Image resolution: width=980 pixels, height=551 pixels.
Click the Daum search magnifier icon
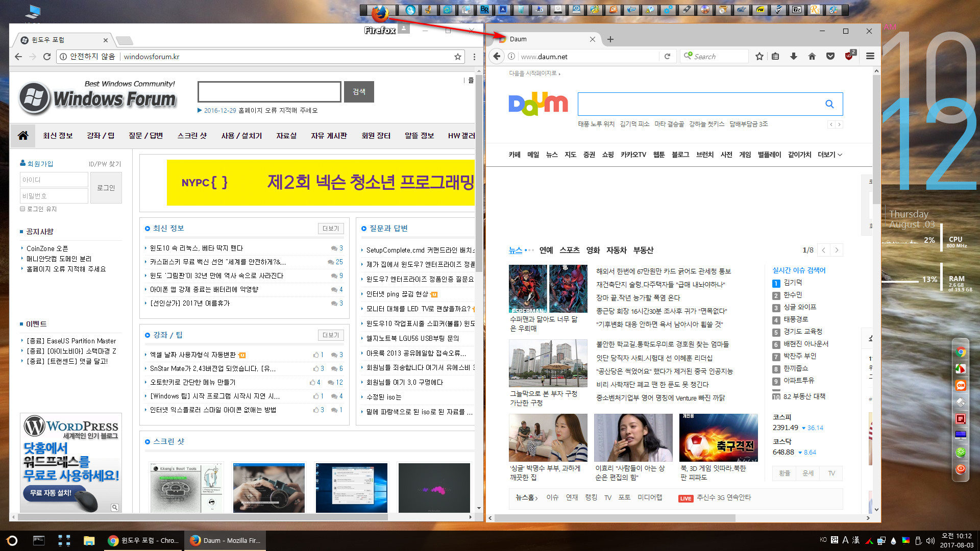coord(829,104)
